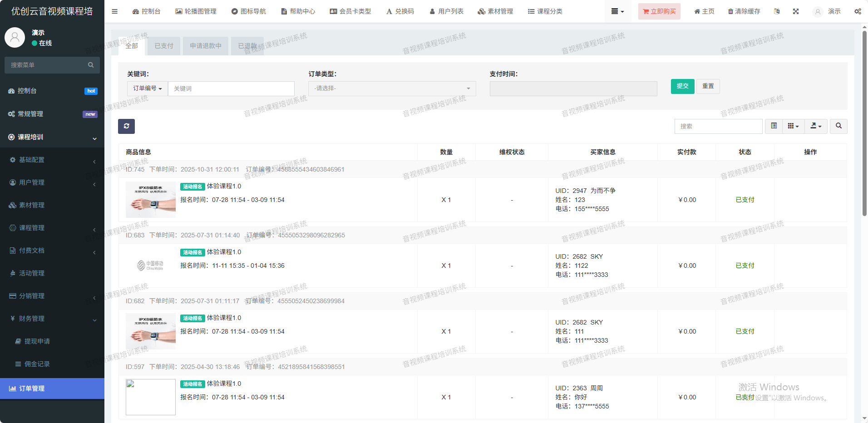Click the 支付时间 date input field
The height and width of the screenshot is (423, 868).
pyautogui.click(x=573, y=89)
